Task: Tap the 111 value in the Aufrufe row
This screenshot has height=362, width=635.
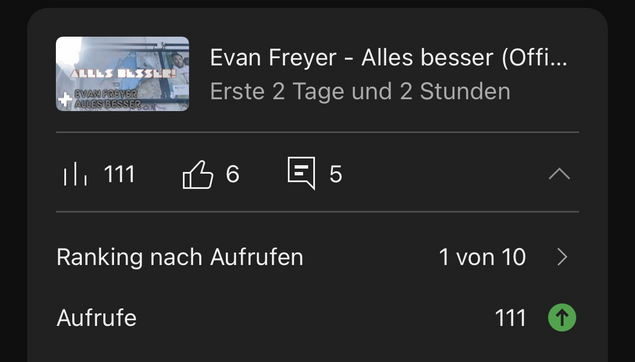Action: [x=510, y=318]
